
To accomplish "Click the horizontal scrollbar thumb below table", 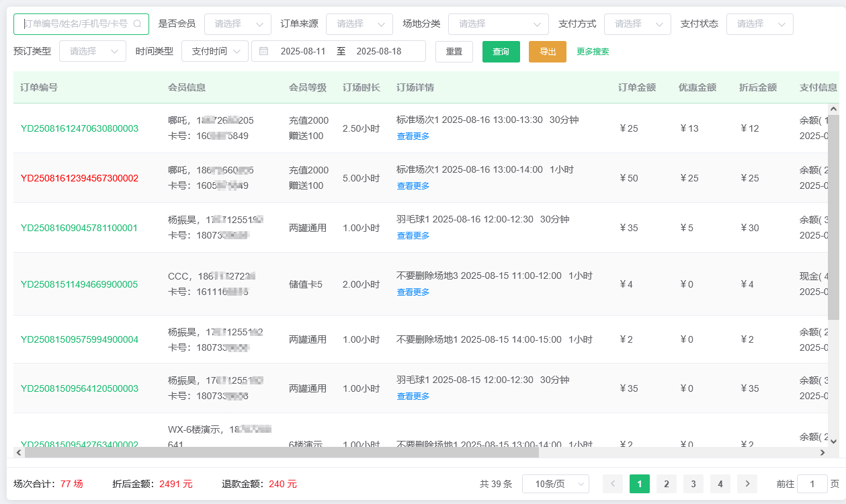I will coord(282,453).
